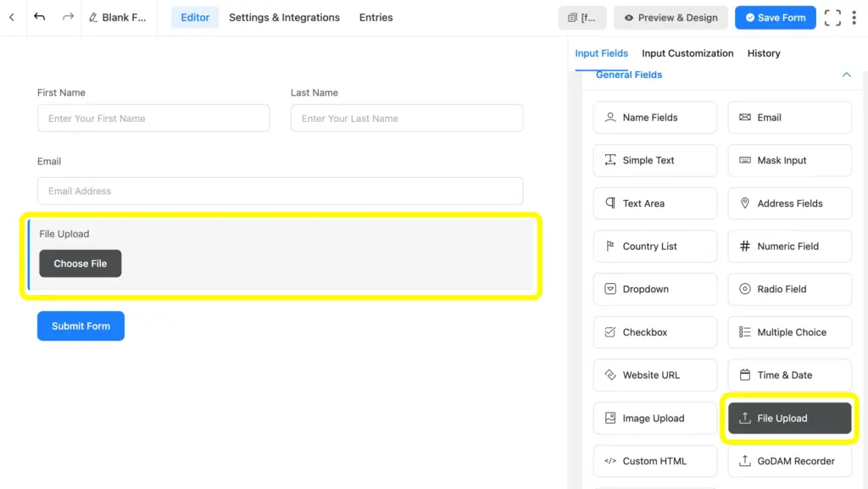Viewport: 868px width, 489px height.
Task: Open the three-dot options menu
Action: point(854,16)
